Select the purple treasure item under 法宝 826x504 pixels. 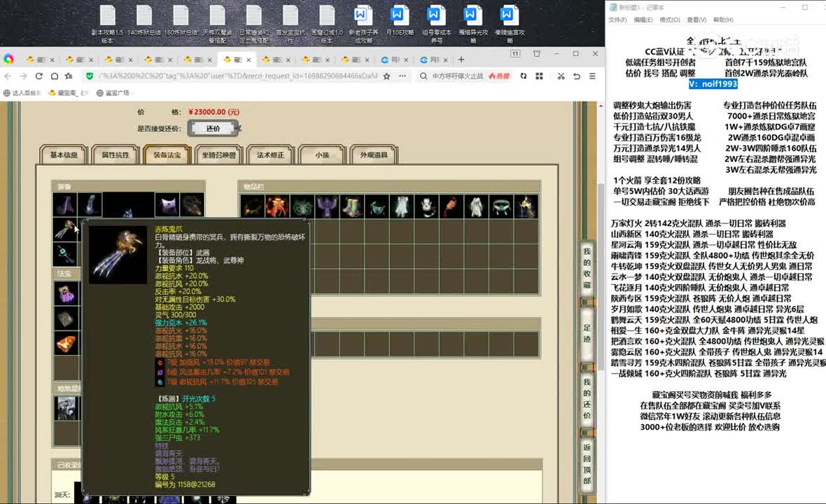[66, 293]
